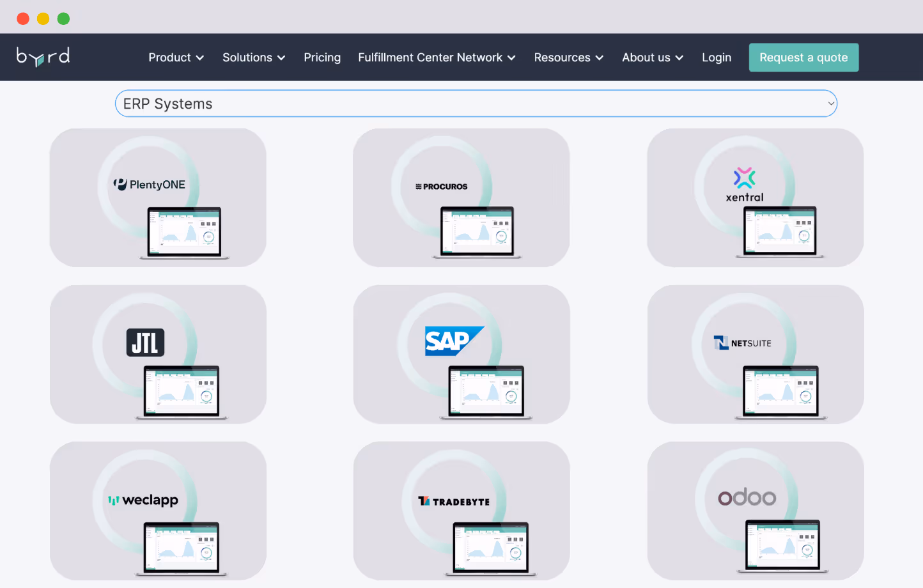Open the Fulfillment Center Network menu
This screenshot has height=588, width=923.
(x=437, y=57)
